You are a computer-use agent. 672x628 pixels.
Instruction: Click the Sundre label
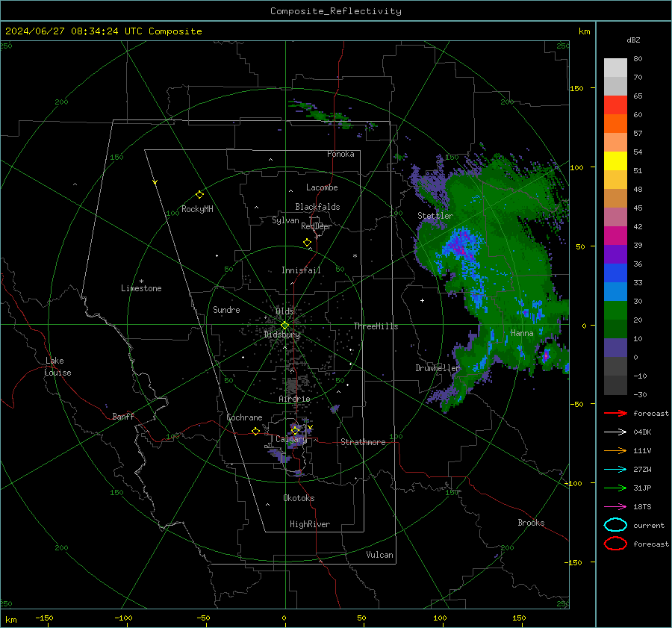(x=226, y=309)
